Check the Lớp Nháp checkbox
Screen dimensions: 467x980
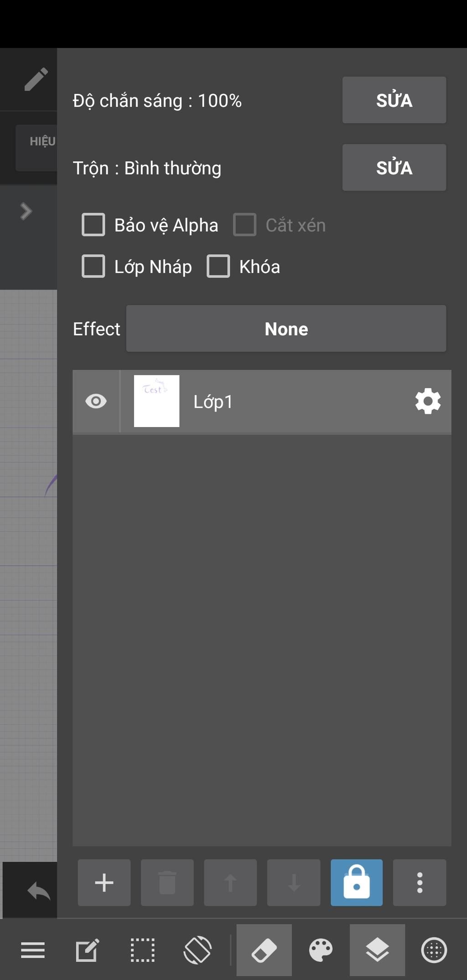pyautogui.click(x=93, y=266)
